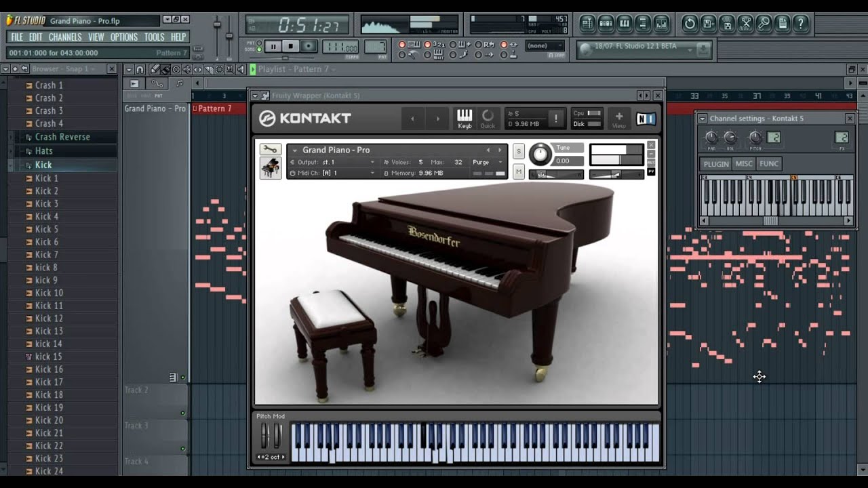Toggle Kontakt Quick load panel
The height and width of the screenshot is (488, 868).
coord(488,118)
